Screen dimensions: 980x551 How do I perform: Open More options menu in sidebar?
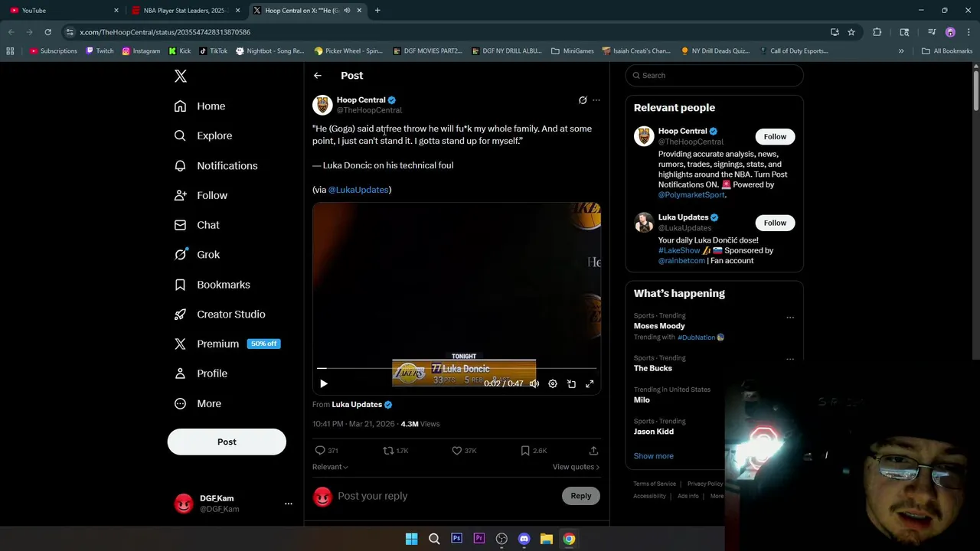click(x=198, y=403)
